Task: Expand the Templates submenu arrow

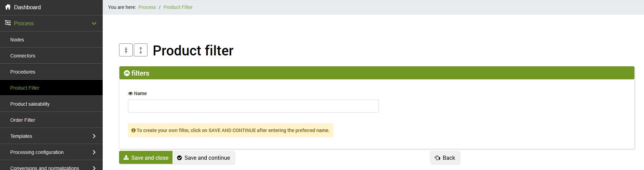Action: pos(94,136)
